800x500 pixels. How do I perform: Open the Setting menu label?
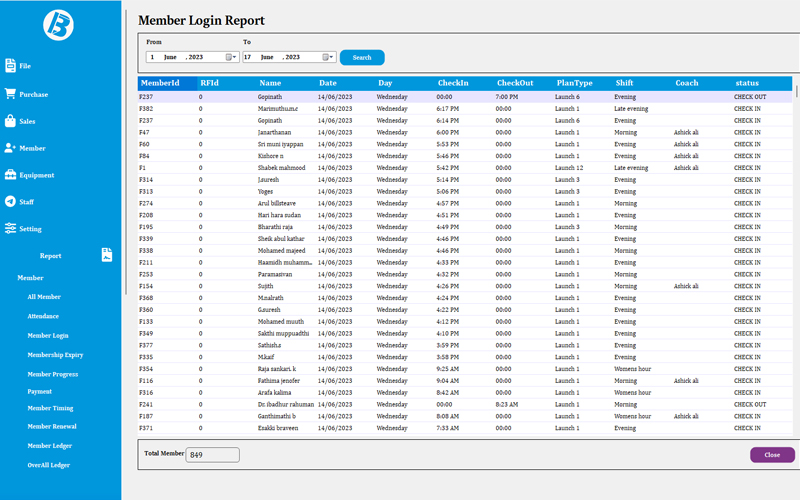coord(31,229)
